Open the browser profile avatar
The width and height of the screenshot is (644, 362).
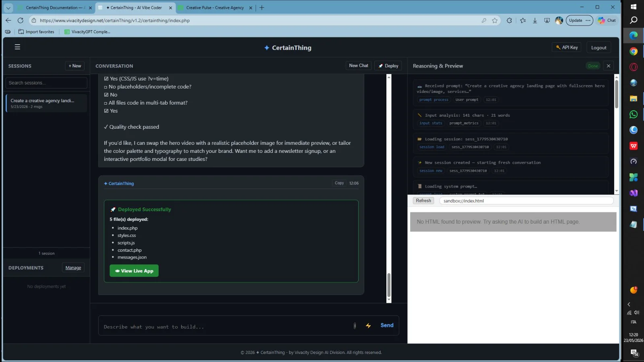[x=559, y=21]
